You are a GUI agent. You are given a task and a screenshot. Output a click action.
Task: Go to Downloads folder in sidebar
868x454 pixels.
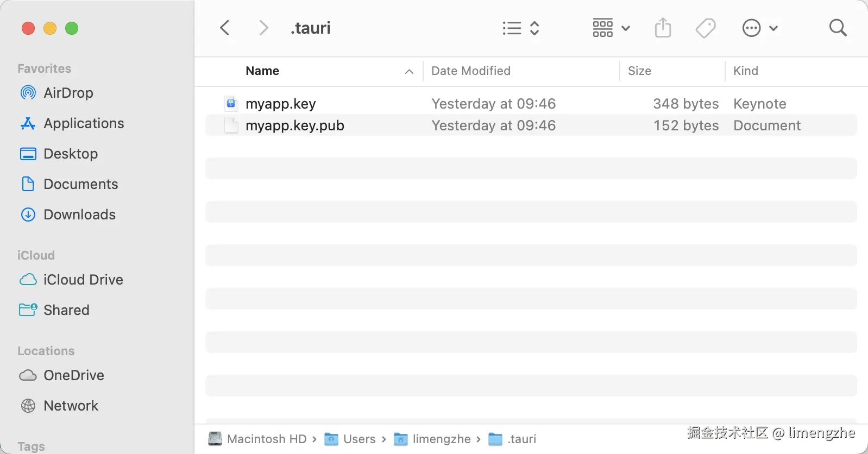click(79, 215)
